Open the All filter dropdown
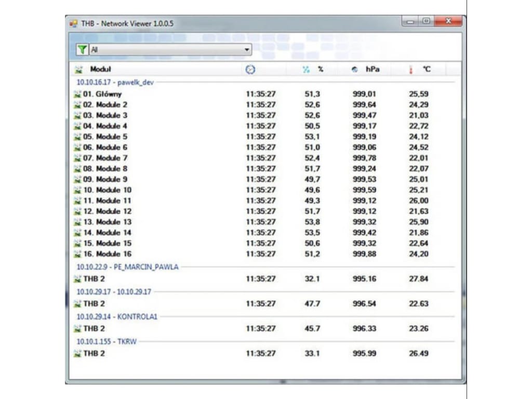532x399 pixels. click(x=247, y=48)
